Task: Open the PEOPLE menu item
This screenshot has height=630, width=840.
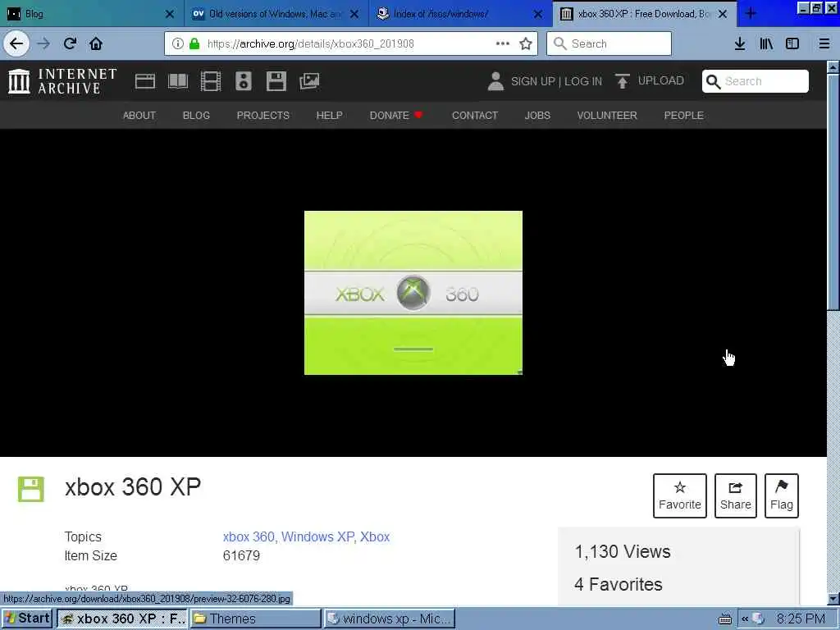Action: pos(683,115)
